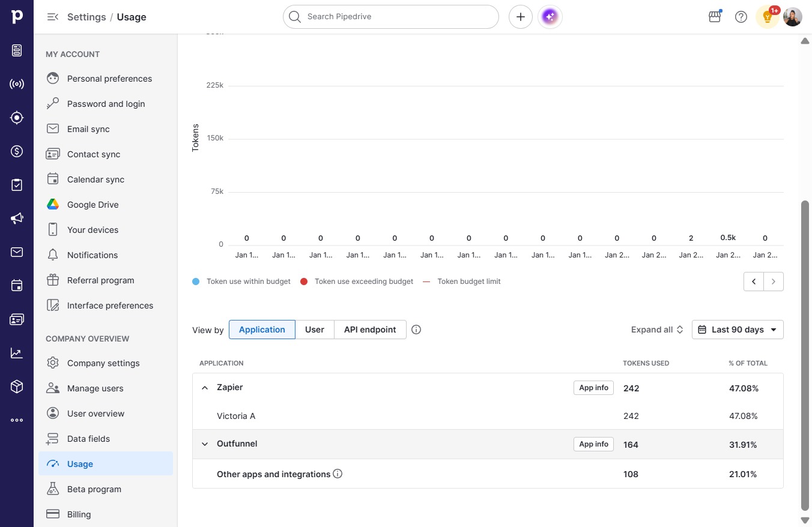Click App info button for Outfunnel
Screen dimensions: 812x527
[593, 444]
